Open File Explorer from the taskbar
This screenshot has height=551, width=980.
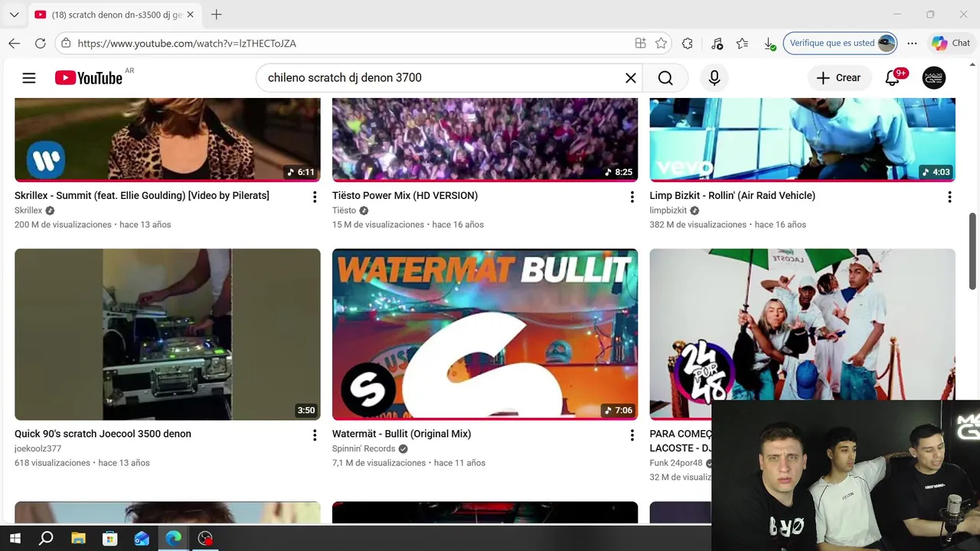pyautogui.click(x=78, y=538)
